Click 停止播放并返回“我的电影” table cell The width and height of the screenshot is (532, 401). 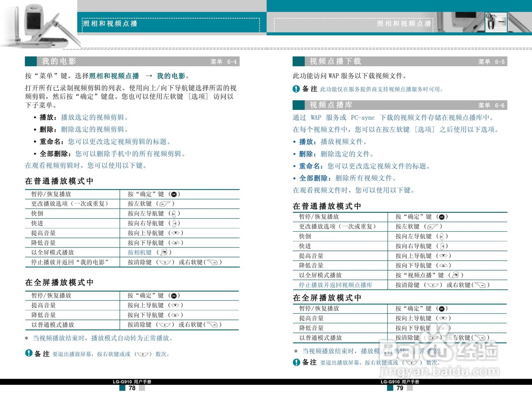(x=70, y=262)
